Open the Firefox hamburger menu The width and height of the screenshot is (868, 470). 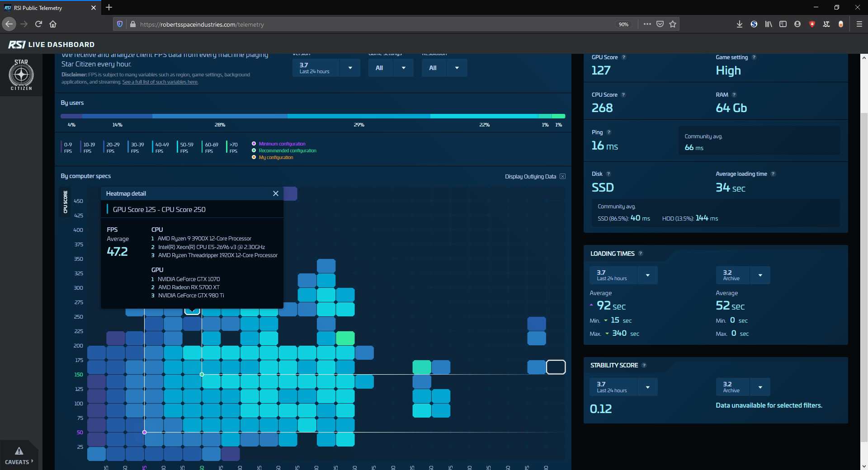coord(859,24)
